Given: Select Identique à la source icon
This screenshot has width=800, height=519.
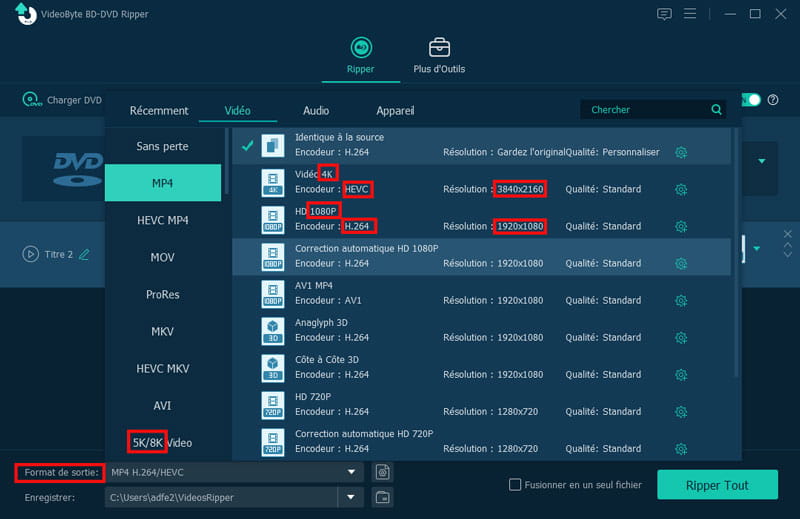Looking at the screenshot, I should point(273,145).
